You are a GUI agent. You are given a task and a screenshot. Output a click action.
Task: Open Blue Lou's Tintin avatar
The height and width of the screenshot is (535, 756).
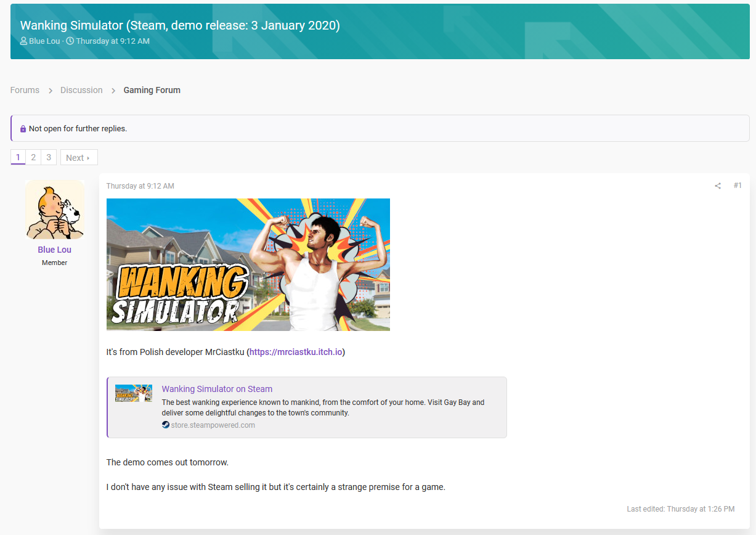(x=55, y=210)
